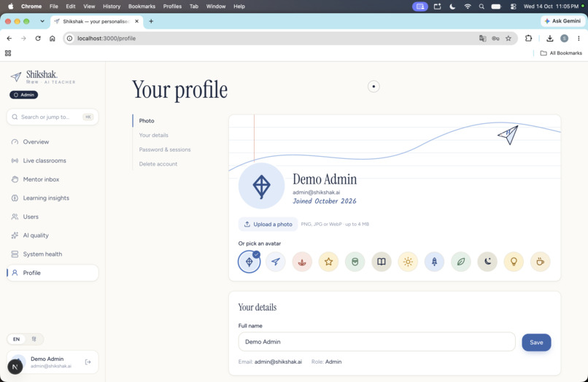
Task: Jump to Delete account section
Action: (158, 164)
